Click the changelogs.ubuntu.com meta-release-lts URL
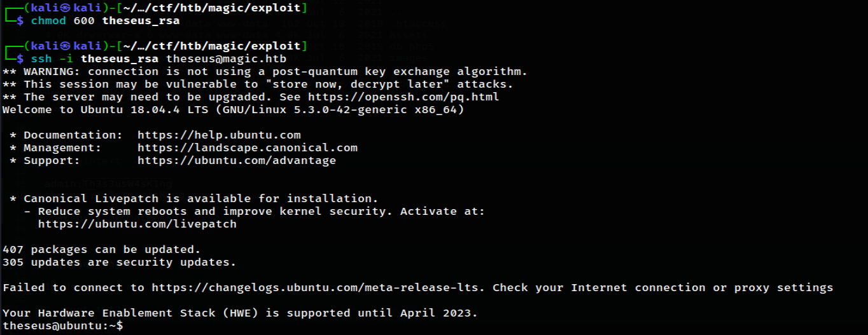This screenshot has width=868, height=335. [x=318, y=288]
